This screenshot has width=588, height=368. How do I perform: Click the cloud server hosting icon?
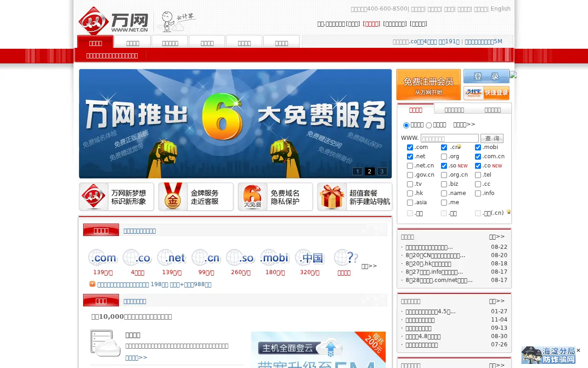[105, 343]
